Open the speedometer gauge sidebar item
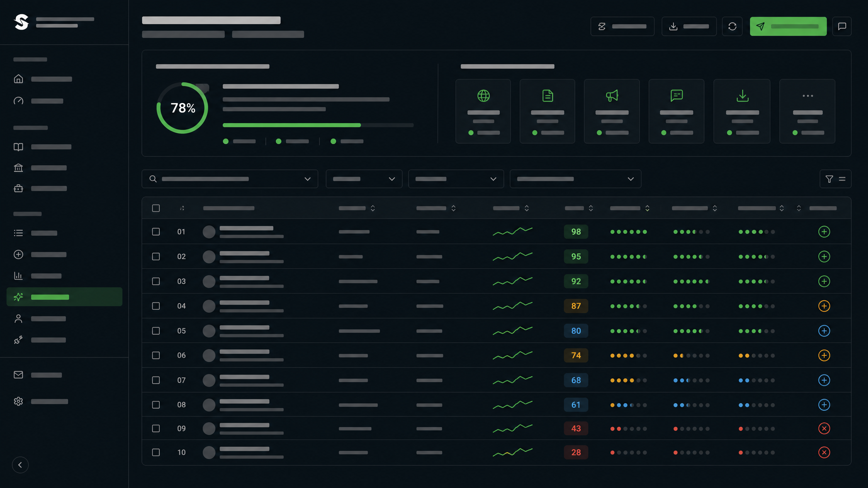This screenshot has height=488, width=868. (x=18, y=101)
